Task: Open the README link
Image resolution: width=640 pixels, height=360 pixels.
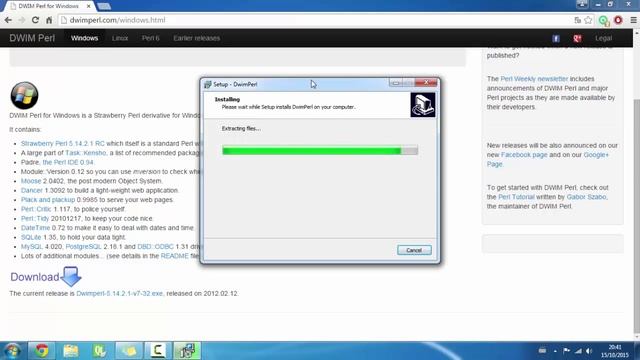Action: click(175, 256)
